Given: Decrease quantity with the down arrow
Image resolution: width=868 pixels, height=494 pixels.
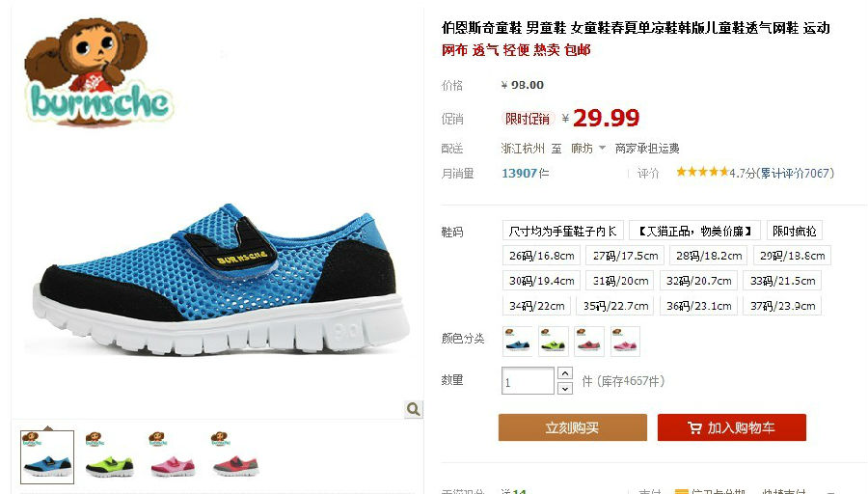Looking at the screenshot, I should (564, 388).
